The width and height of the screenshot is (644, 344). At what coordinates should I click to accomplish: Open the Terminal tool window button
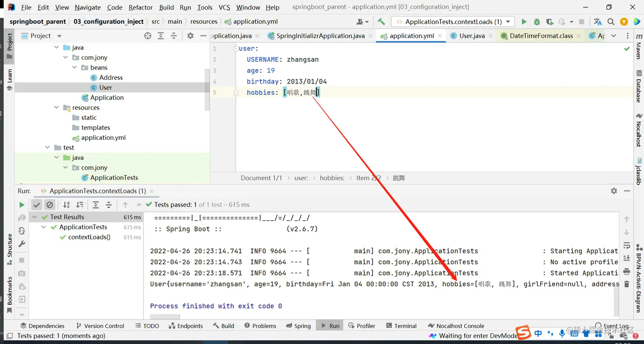point(401,326)
